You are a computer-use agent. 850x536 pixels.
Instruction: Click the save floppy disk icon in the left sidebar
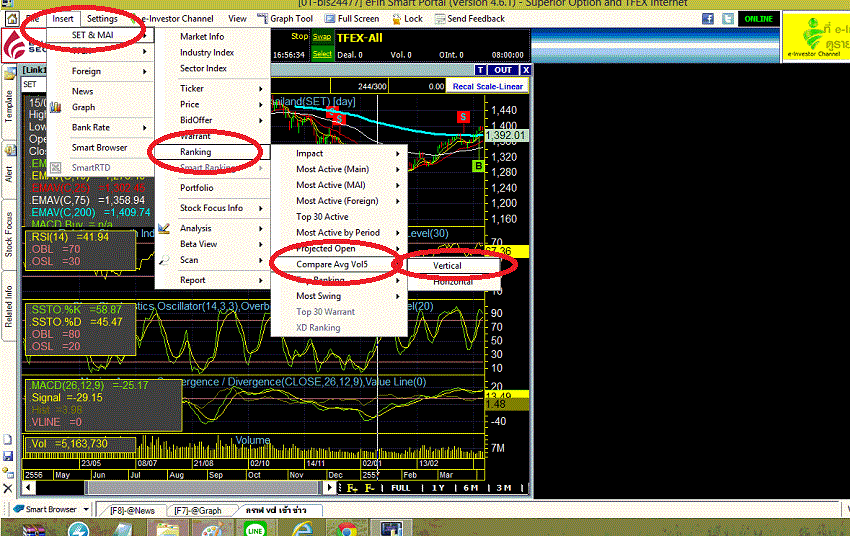point(8,456)
